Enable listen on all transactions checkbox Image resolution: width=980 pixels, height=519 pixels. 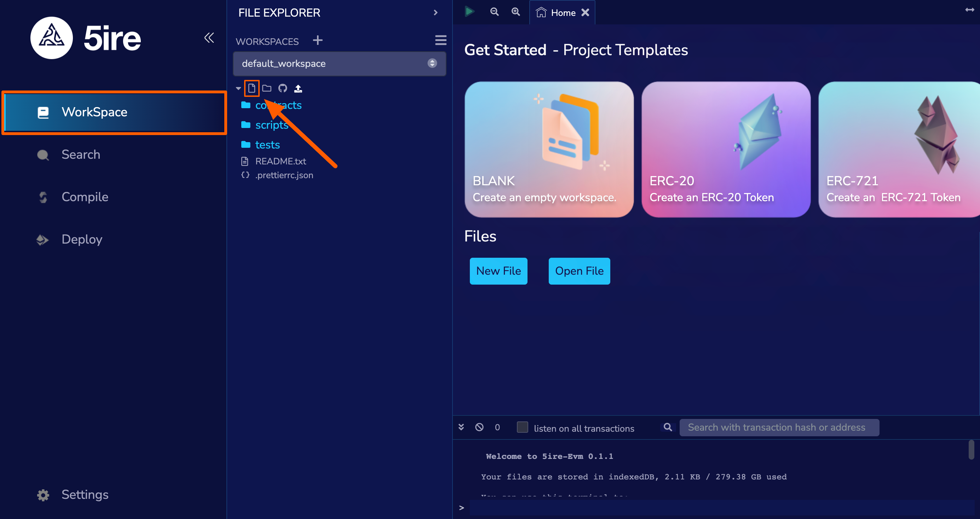(522, 427)
